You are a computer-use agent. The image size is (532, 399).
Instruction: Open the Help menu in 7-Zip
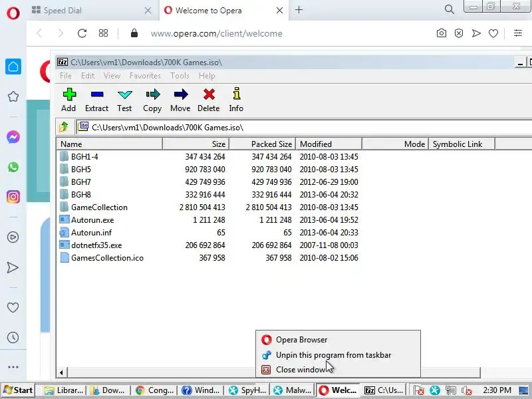coord(207,76)
